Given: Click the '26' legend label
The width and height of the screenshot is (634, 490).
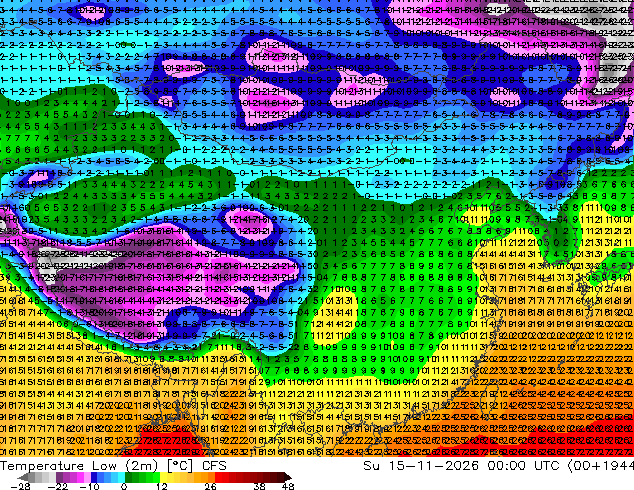Looking at the screenshot, I should (210, 486).
